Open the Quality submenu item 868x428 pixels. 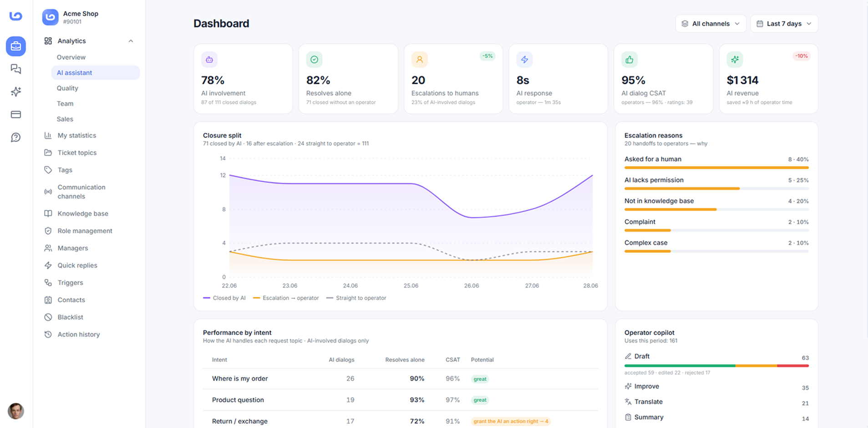(x=67, y=88)
